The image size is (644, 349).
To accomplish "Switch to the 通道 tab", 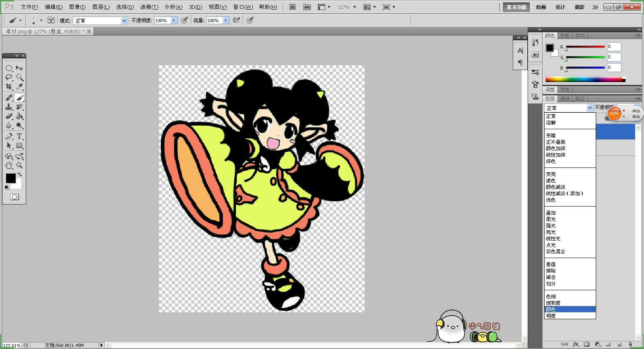I will 565,99.
